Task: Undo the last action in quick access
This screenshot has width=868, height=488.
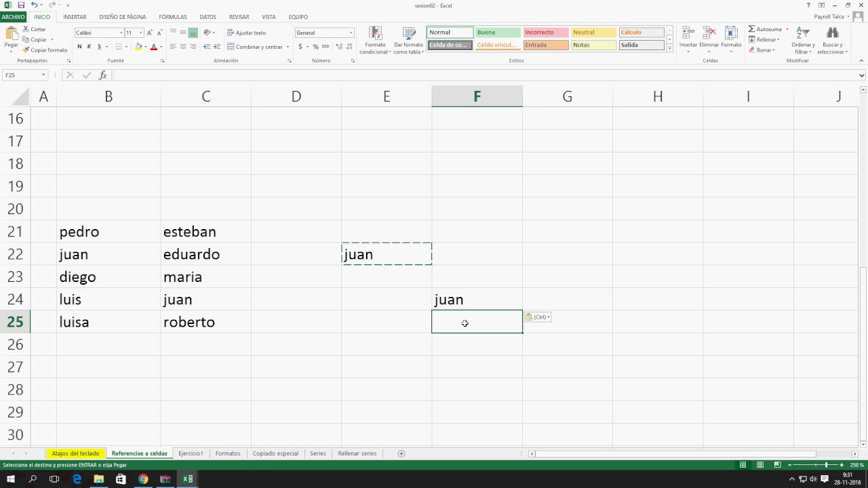Action: coord(33,5)
